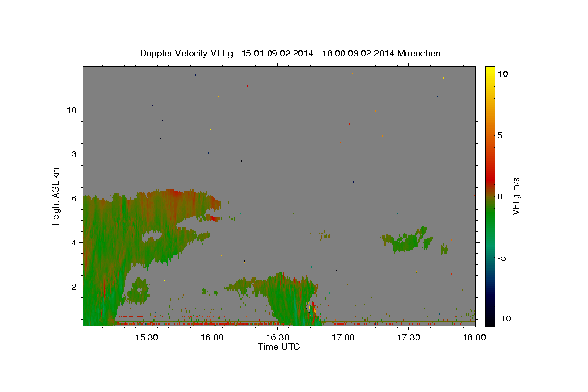The height and width of the screenshot is (392, 588).
Task: Click the height tick label 10
Action: coord(72,110)
